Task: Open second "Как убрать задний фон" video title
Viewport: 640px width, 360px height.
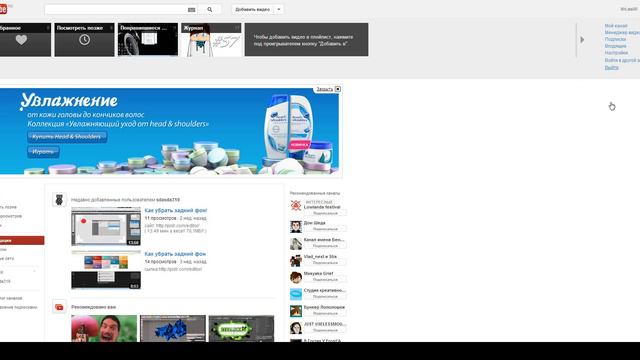Action: coord(175,254)
